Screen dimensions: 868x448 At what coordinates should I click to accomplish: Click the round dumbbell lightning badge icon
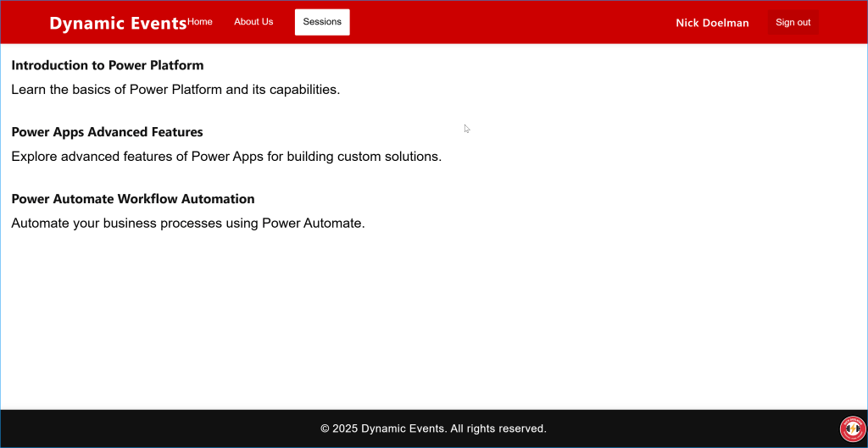pos(851,429)
